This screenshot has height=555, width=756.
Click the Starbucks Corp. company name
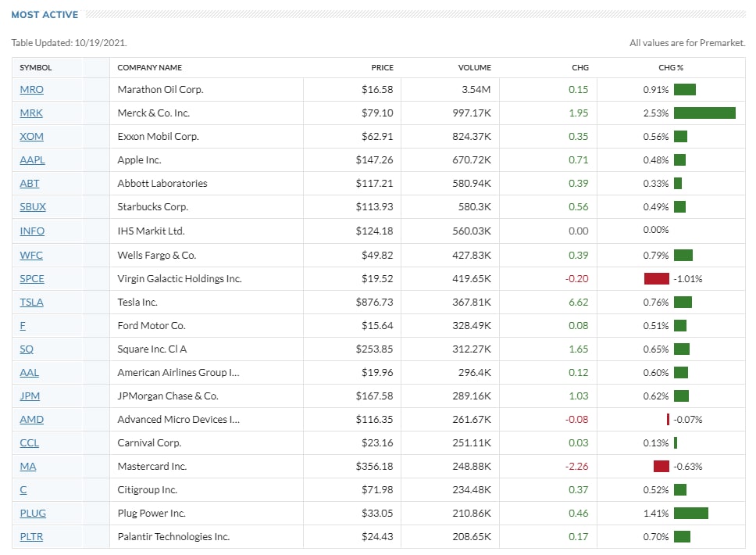[x=153, y=207]
